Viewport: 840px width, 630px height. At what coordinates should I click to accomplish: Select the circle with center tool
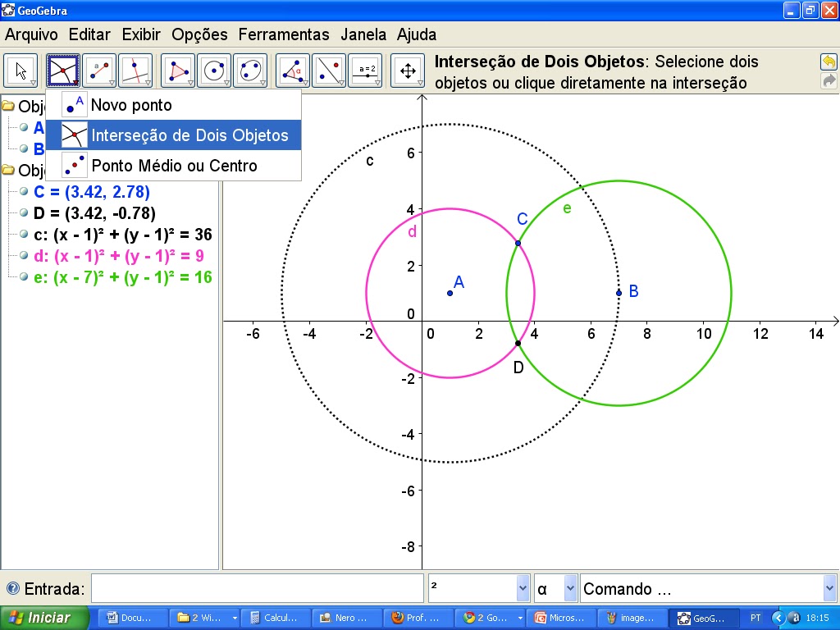[214, 71]
